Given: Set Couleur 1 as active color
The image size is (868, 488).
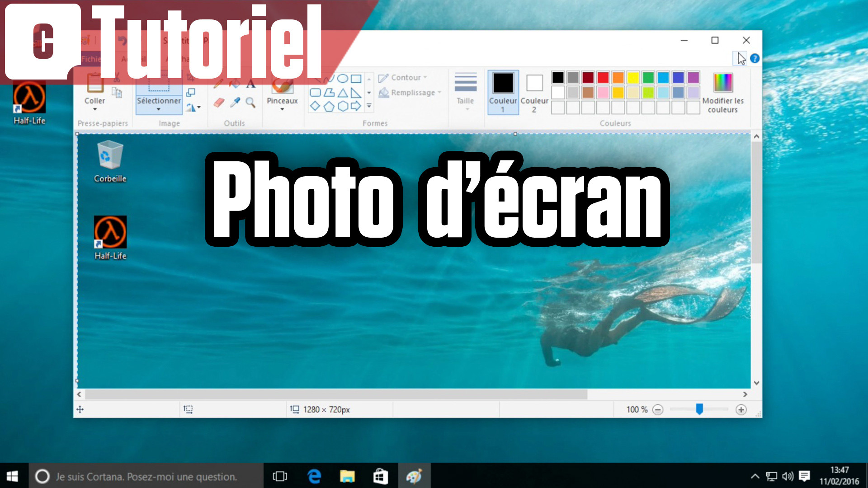Looking at the screenshot, I should pos(503,93).
